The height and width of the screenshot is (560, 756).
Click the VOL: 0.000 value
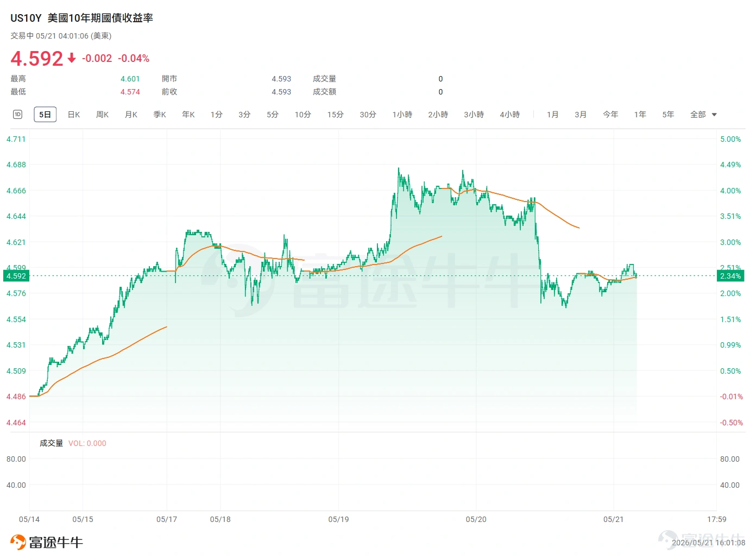(x=87, y=443)
